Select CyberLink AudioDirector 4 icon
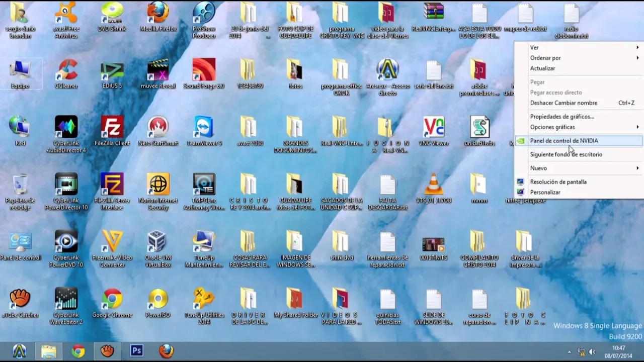The image size is (644, 362). [x=66, y=134]
